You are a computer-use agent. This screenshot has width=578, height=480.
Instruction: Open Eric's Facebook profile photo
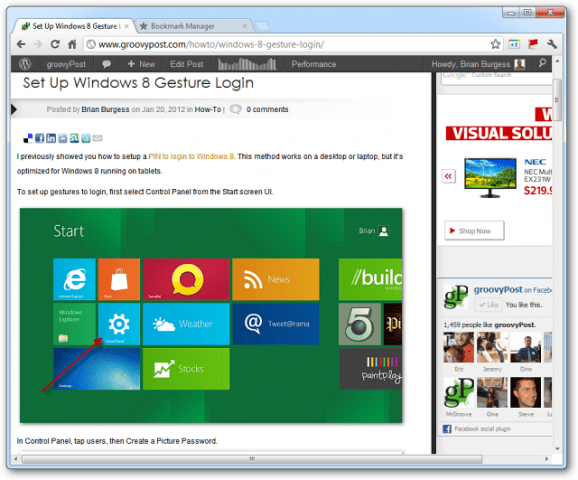click(459, 347)
